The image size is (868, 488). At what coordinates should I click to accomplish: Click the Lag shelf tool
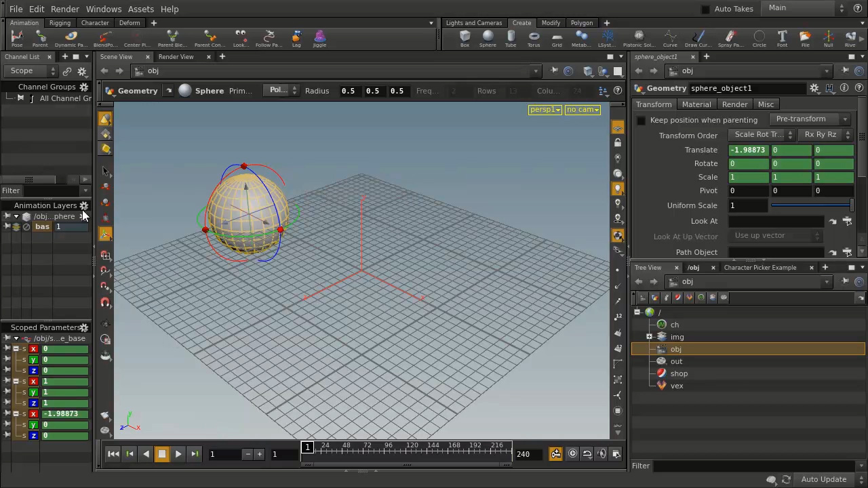(296, 39)
